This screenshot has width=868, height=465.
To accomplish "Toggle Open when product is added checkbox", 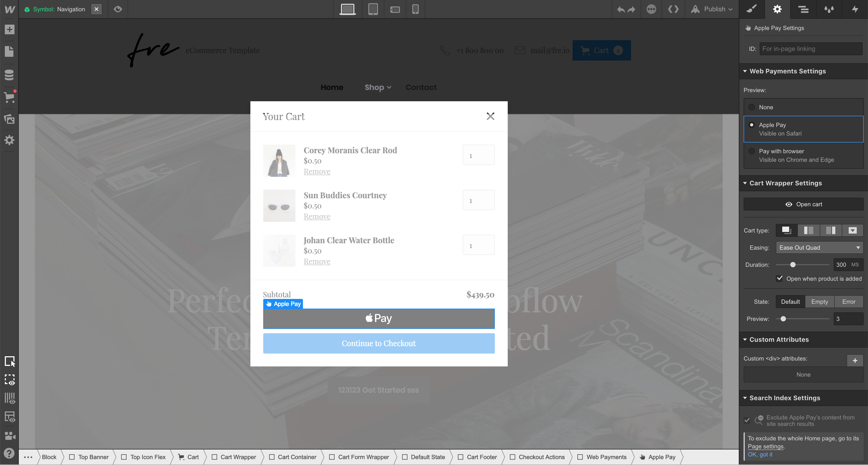I will [x=779, y=279].
